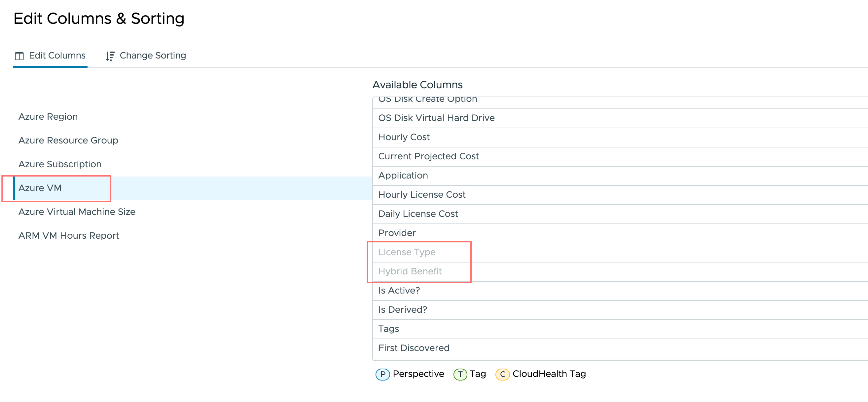The image size is (868, 402).
Task: Switch to the Change Sorting tab
Action: [x=153, y=55]
